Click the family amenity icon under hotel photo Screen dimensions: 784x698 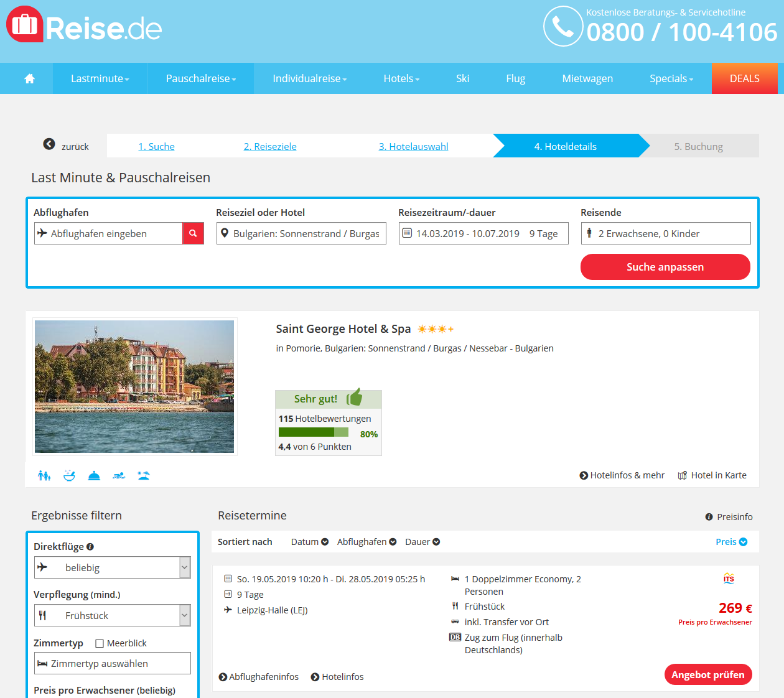tap(44, 475)
